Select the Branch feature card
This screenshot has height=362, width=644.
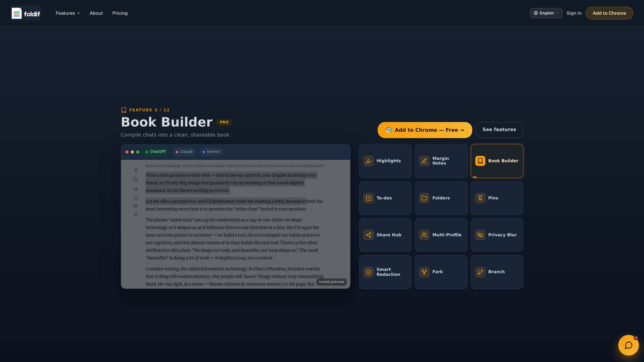[497, 272]
